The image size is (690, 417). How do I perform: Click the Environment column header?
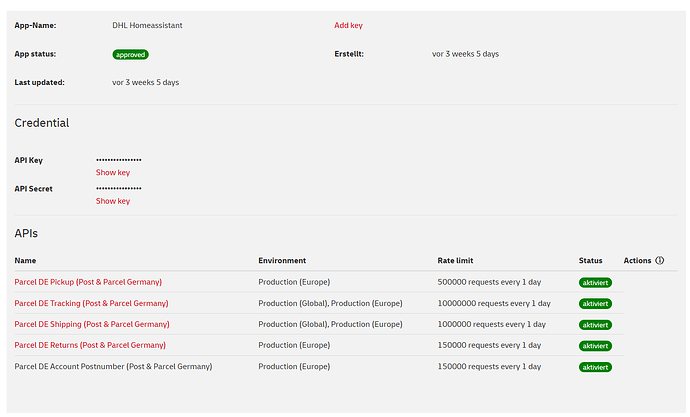282,261
